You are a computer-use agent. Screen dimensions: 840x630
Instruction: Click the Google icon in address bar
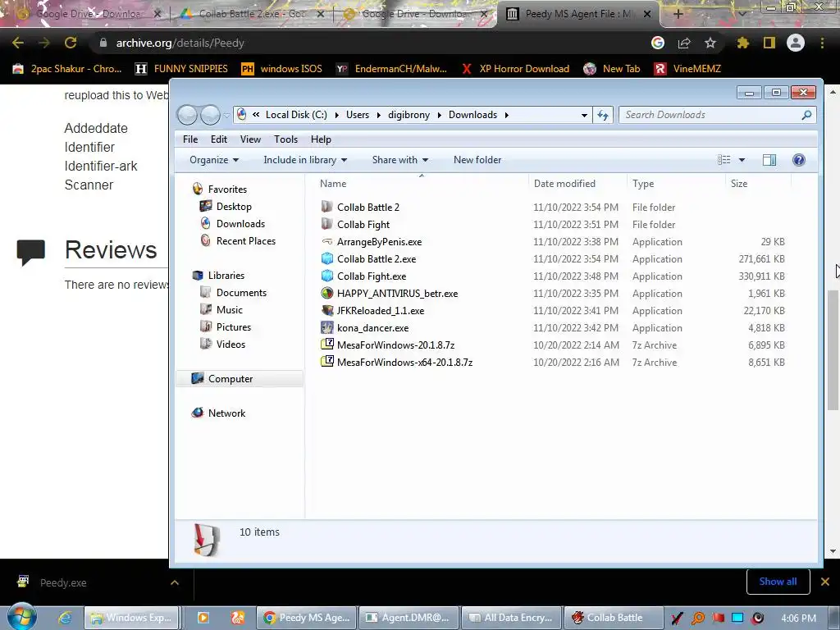(658, 43)
